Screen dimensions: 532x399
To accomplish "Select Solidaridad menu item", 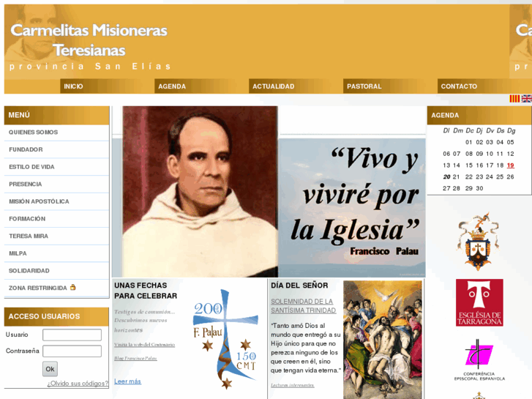I will click(x=56, y=271).
